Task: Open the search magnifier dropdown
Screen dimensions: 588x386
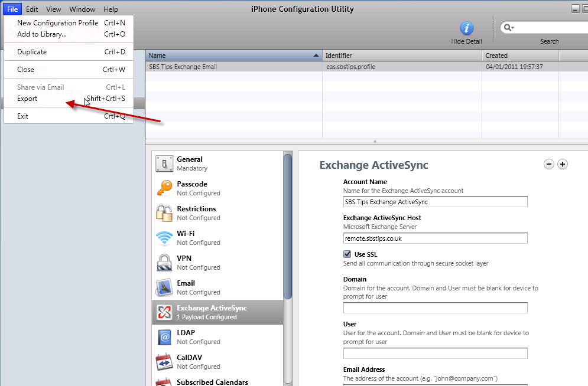Action: [508, 28]
